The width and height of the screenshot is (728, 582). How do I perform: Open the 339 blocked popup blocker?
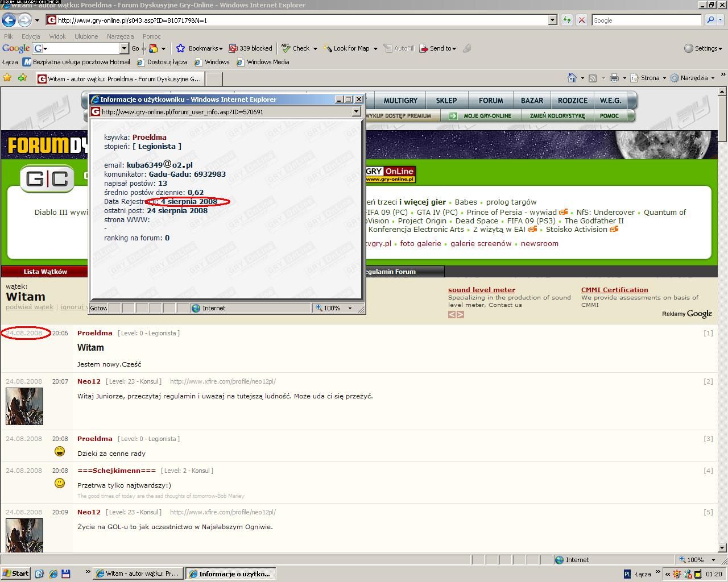point(250,48)
